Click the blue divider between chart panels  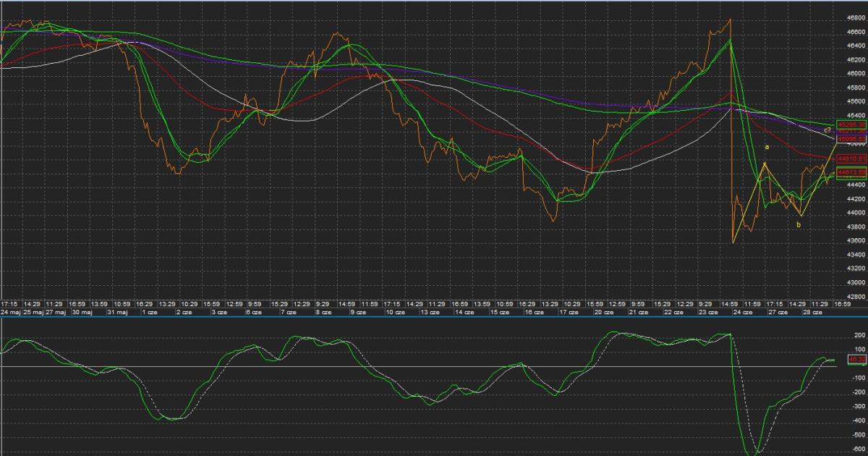point(434,318)
